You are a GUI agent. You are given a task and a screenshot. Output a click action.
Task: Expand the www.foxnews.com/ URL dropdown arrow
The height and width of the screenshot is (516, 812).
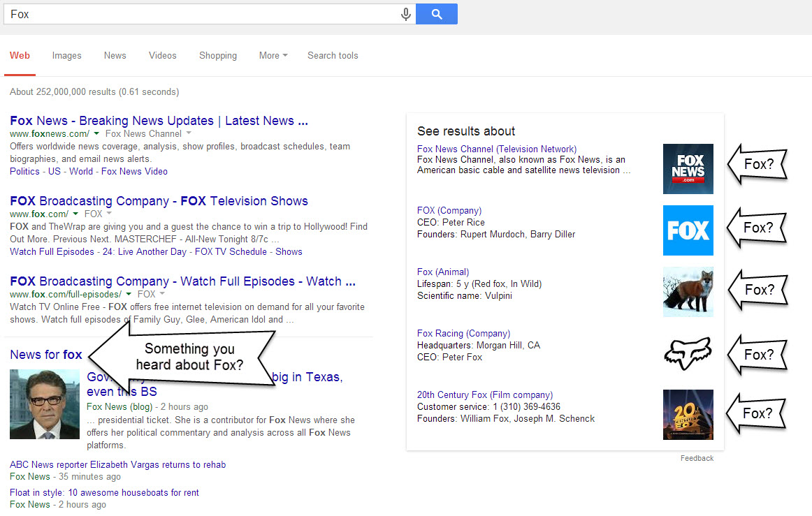pos(96,133)
